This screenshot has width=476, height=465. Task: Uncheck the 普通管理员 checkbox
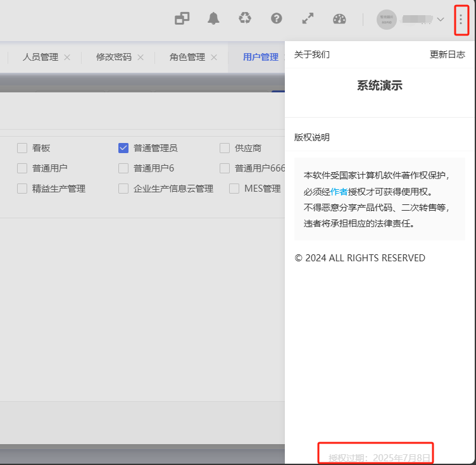point(123,148)
